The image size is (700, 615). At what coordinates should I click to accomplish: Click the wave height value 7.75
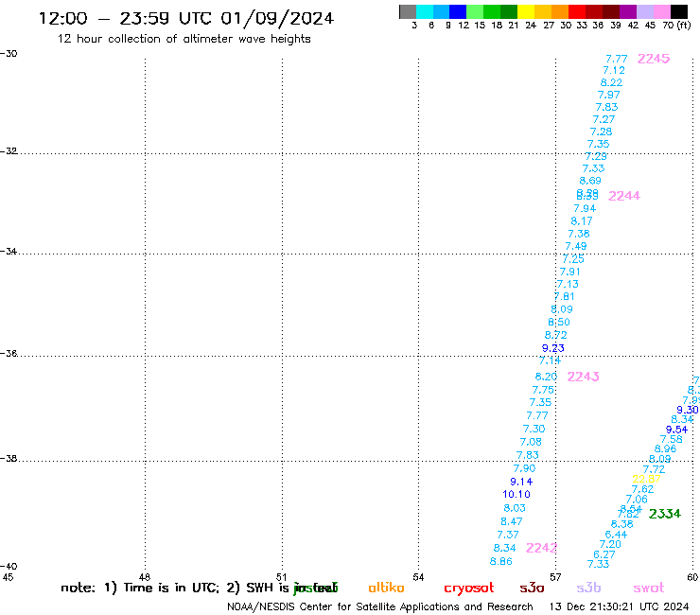[543, 390]
